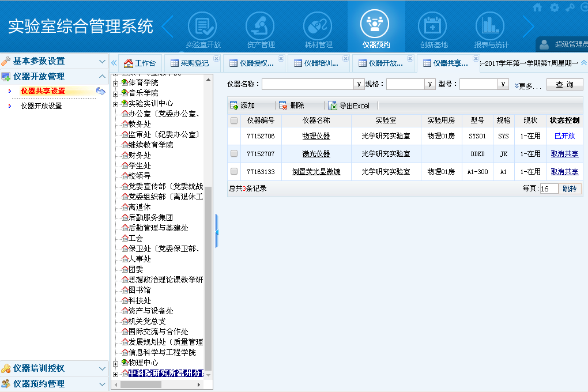
Task: Tick the checkbox for instrument 77163133
Action: pyautogui.click(x=234, y=172)
